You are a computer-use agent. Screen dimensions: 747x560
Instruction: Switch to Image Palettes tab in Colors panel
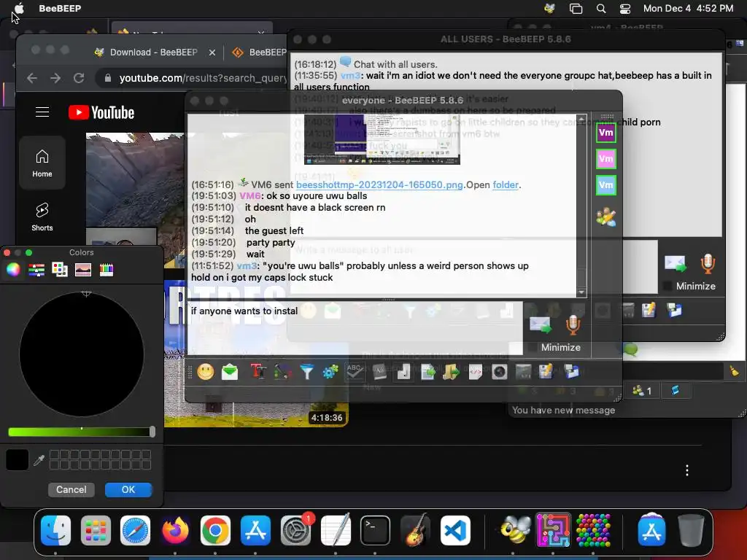83,270
